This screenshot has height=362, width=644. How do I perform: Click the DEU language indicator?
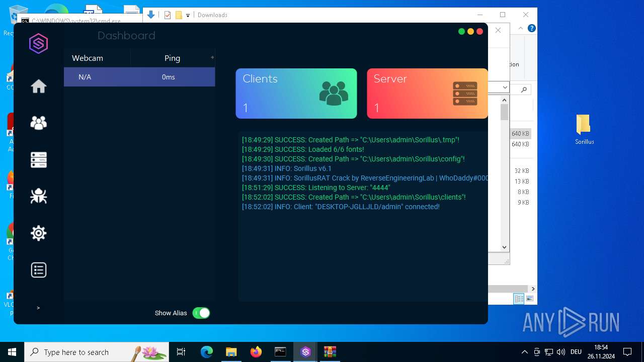(576, 352)
